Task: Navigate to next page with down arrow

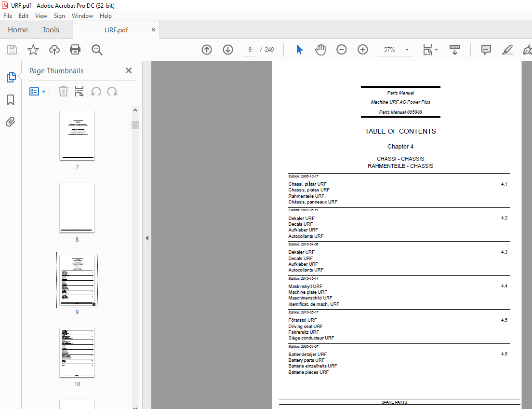Action: point(227,50)
